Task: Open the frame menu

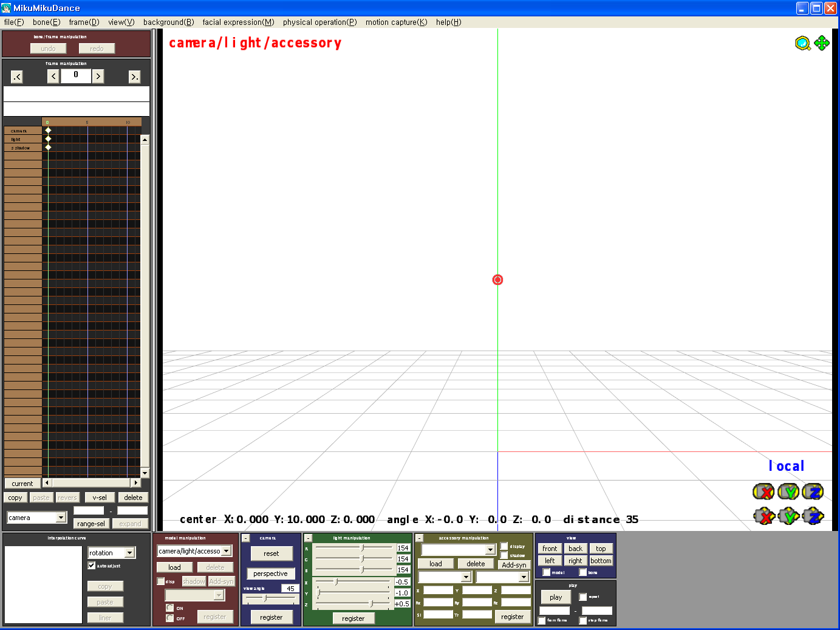Action: click(84, 22)
